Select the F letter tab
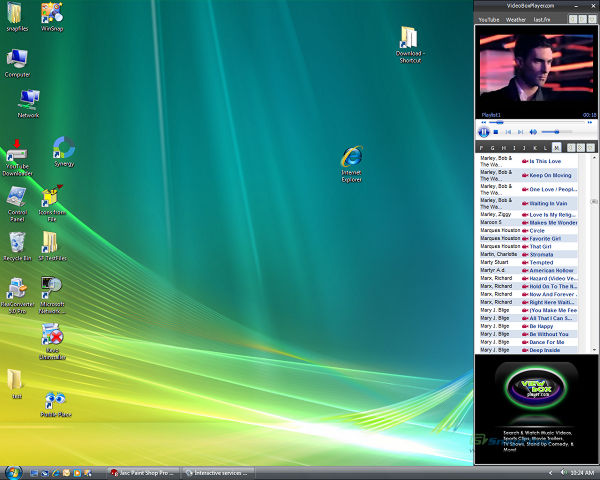Image resolution: width=600 pixels, height=480 pixels. (x=481, y=148)
